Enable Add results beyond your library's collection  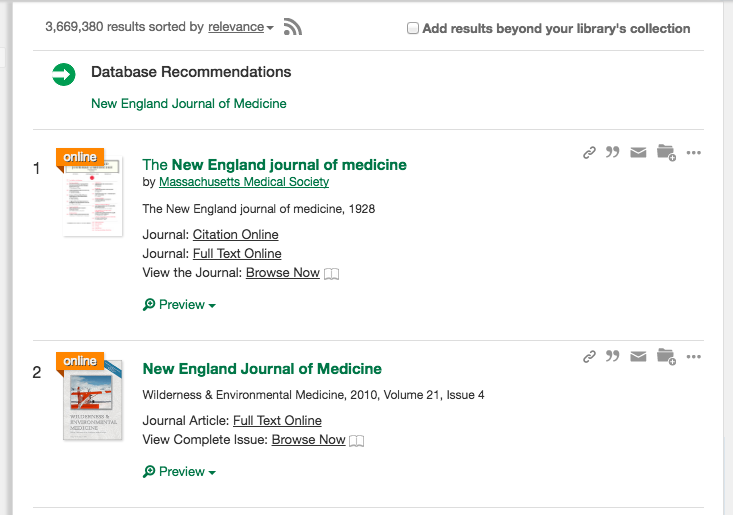[x=413, y=29]
